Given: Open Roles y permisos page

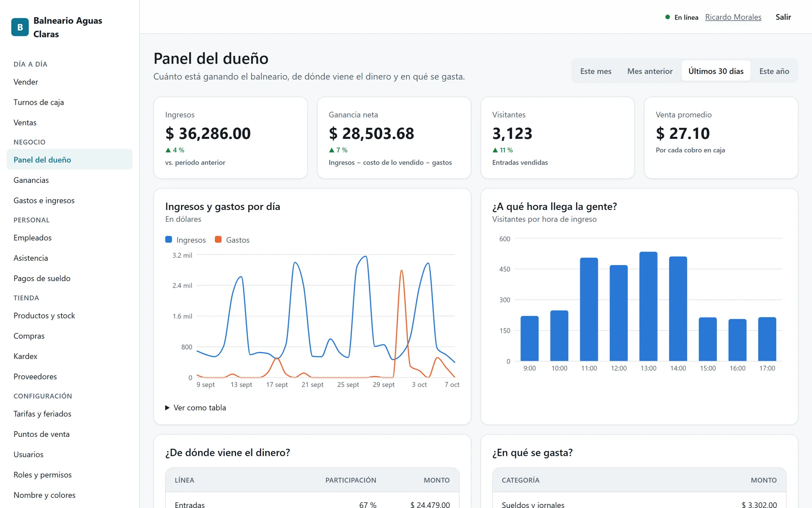Looking at the screenshot, I should pyautogui.click(x=69, y=475).
